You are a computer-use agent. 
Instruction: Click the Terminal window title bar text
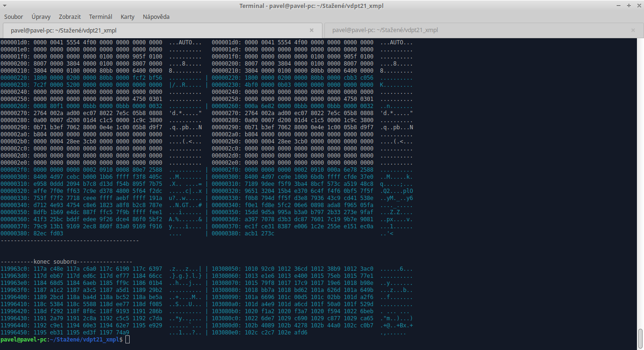click(x=322, y=6)
